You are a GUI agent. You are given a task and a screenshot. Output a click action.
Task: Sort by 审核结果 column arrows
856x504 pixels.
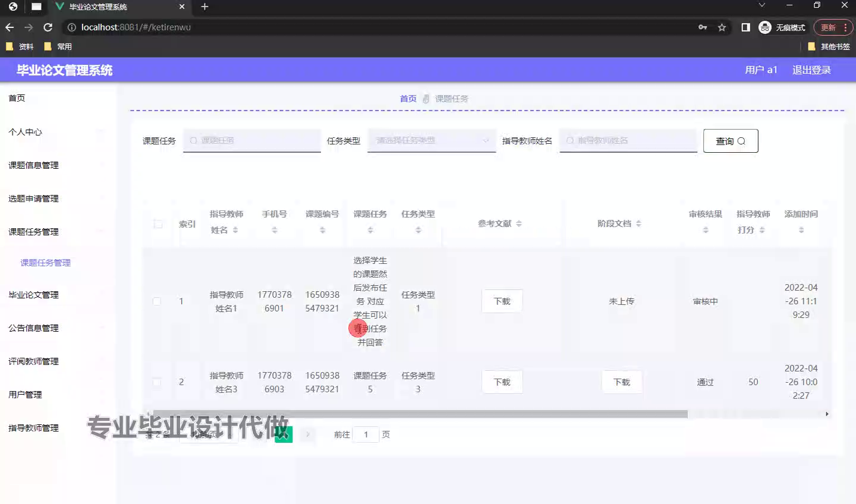pos(706,230)
